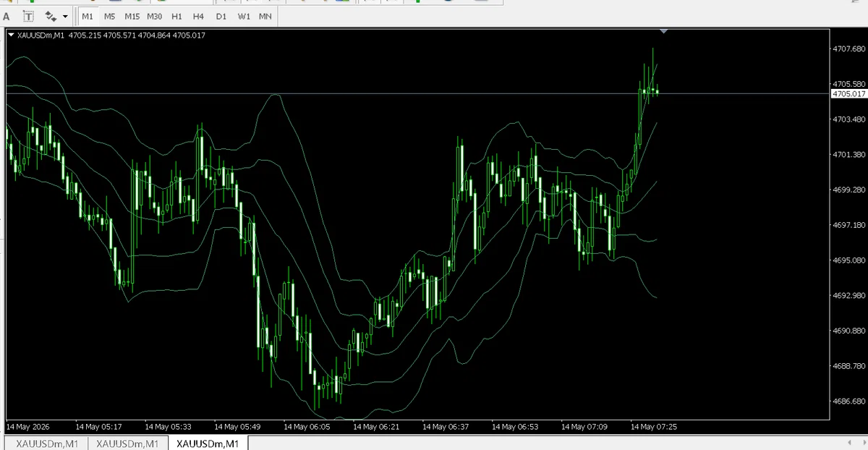The height and width of the screenshot is (450, 868).
Task: Click the 4701.380 price axis label
Action: 849,155
